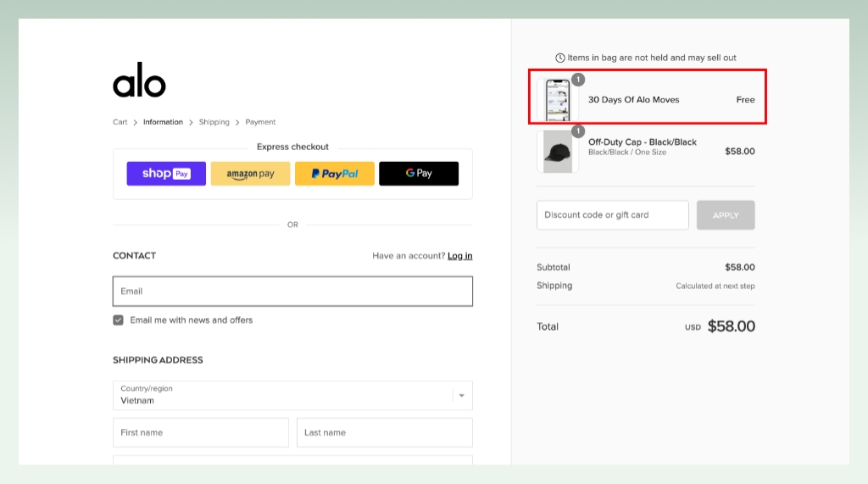
Task: Click 'Black/Black / One Size' variant text
Action: [x=627, y=153]
